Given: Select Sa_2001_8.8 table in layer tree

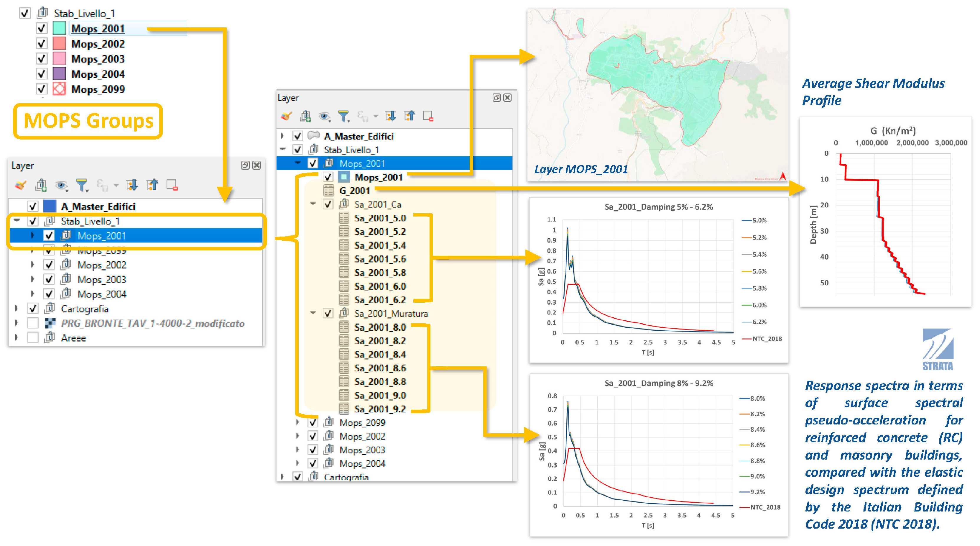Looking at the screenshot, I should click(380, 381).
